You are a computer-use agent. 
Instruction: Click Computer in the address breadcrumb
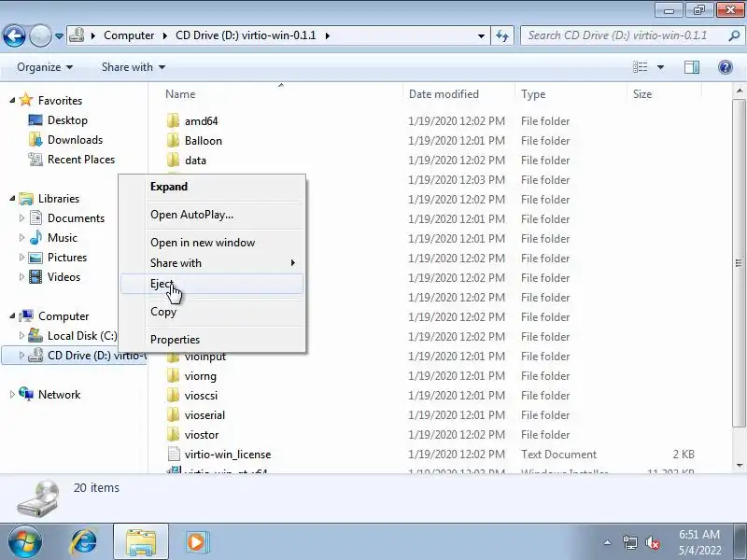129,35
